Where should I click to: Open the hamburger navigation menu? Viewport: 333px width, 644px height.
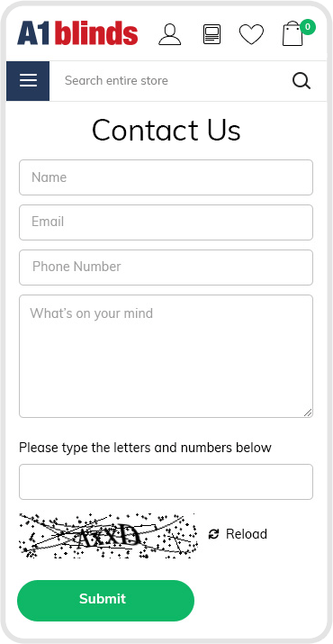(x=28, y=81)
